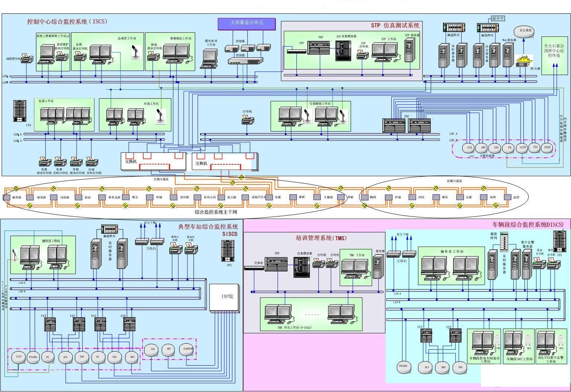Select the CCTV node in station SISCS
571x392 pixels.
tap(18, 357)
